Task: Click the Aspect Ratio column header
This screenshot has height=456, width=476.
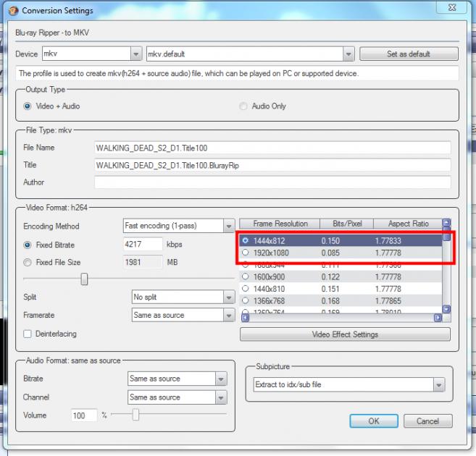Action: point(408,224)
